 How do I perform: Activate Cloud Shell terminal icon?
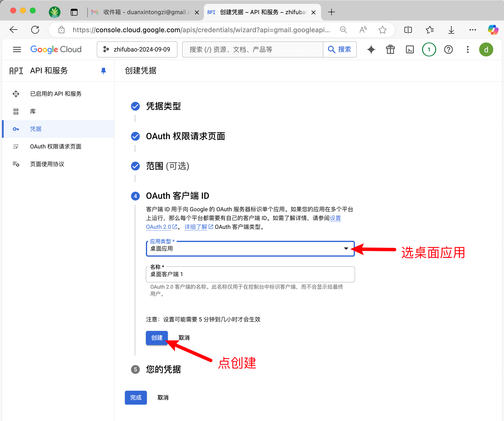click(x=410, y=50)
